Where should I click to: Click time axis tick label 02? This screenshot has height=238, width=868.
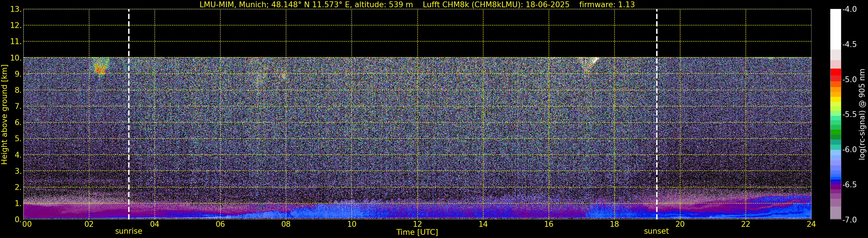coord(89,224)
